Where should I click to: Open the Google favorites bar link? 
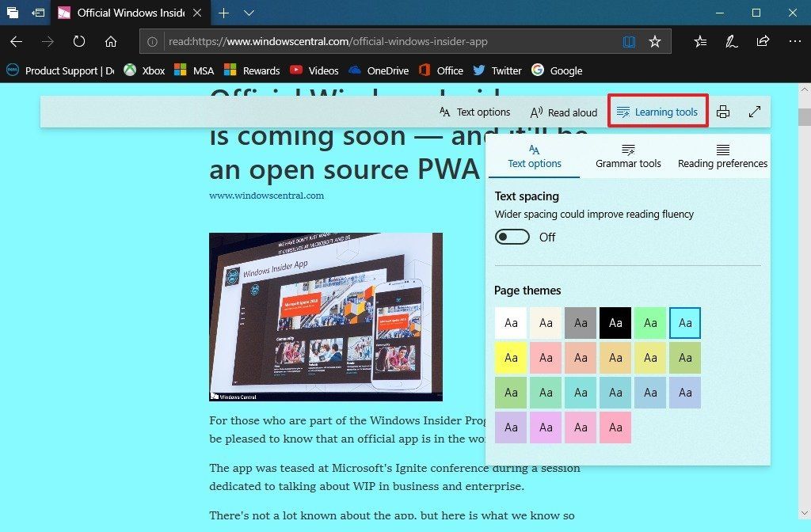pos(557,70)
